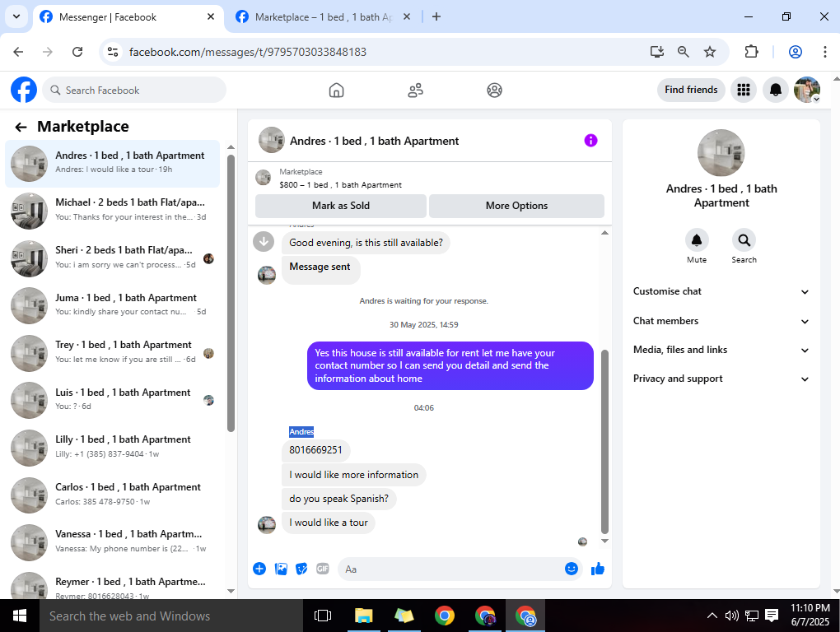Install app icon in address bar
840x632 pixels.
[x=657, y=52]
